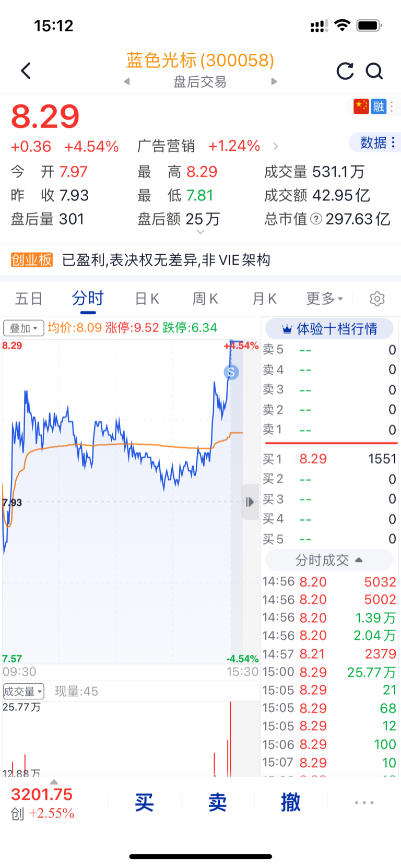Tap the 15:00 8.29 25.77万 trade row
Image resolution: width=401 pixels, height=868 pixels.
click(x=329, y=672)
